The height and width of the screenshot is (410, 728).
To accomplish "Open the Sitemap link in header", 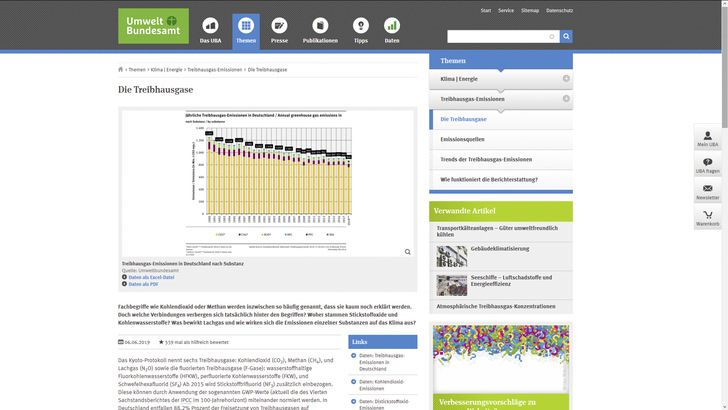I will pos(530,10).
